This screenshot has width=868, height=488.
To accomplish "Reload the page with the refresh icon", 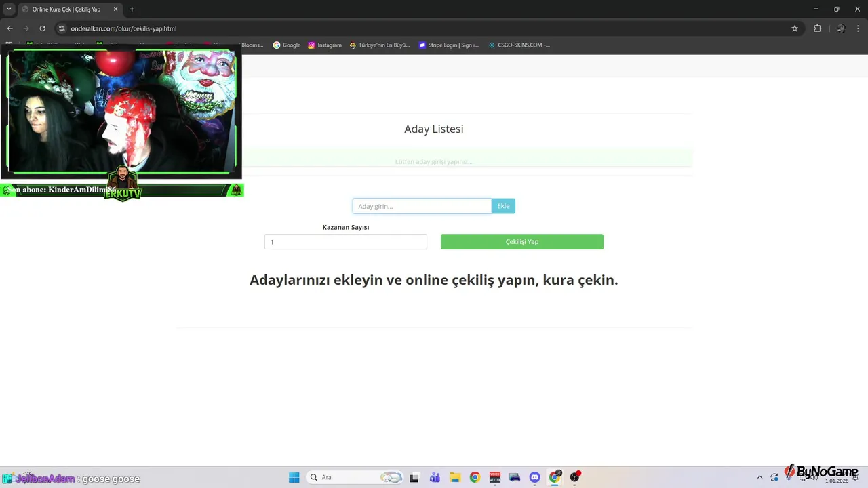I will click(42, 28).
